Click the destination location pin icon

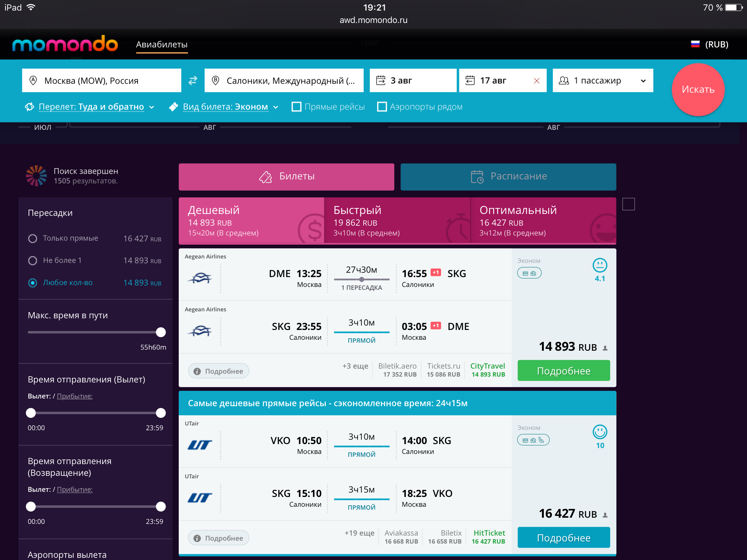pyautogui.click(x=216, y=81)
